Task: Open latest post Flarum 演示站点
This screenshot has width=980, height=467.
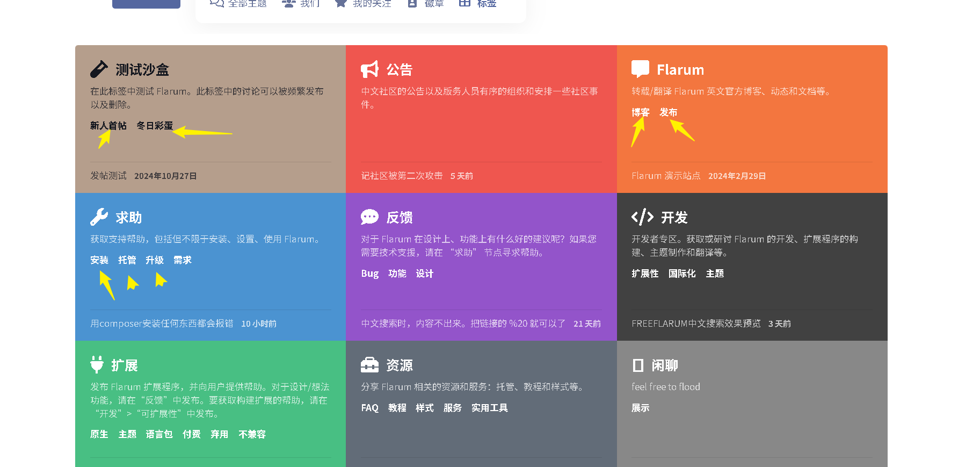Action: [x=666, y=176]
